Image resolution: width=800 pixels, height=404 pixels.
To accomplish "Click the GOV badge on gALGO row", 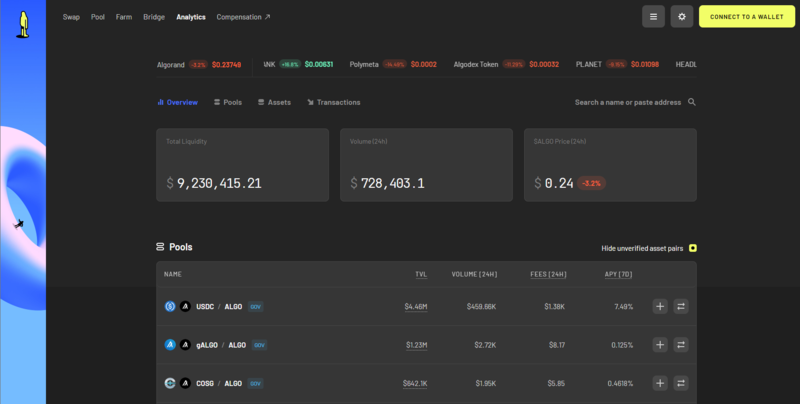I will [259, 345].
